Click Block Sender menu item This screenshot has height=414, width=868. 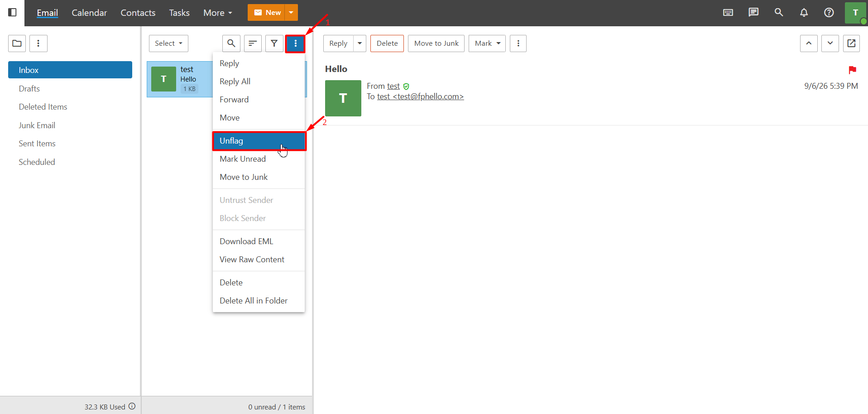pyautogui.click(x=259, y=218)
